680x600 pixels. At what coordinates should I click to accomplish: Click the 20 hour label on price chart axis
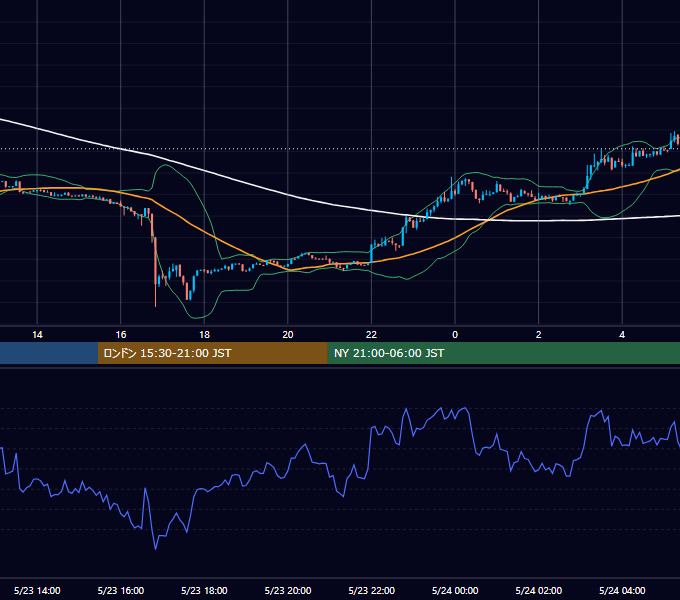[288, 335]
